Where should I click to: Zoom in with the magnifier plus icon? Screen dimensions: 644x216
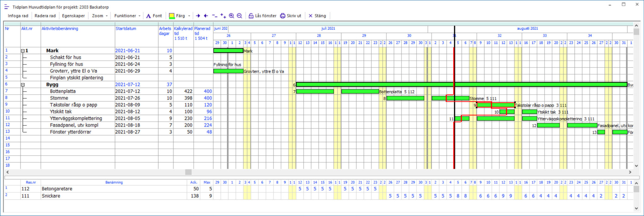pos(231,16)
